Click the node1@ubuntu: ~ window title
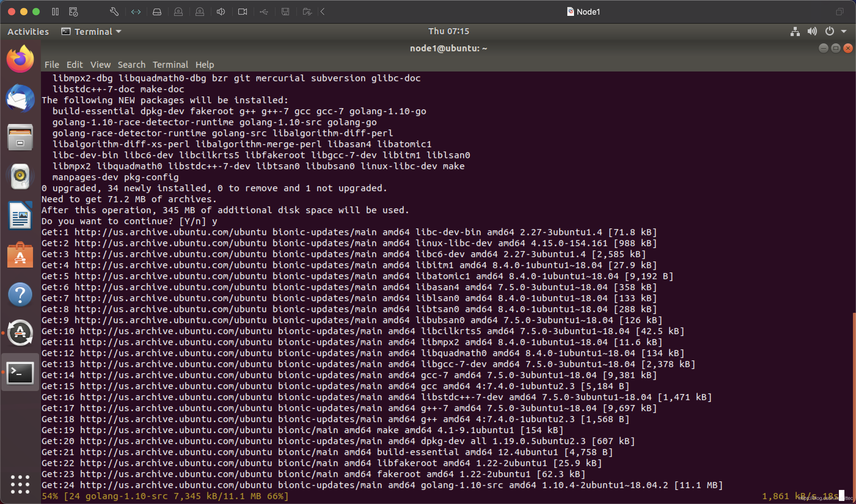Image resolution: width=856 pixels, height=504 pixels. pos(448,48)
